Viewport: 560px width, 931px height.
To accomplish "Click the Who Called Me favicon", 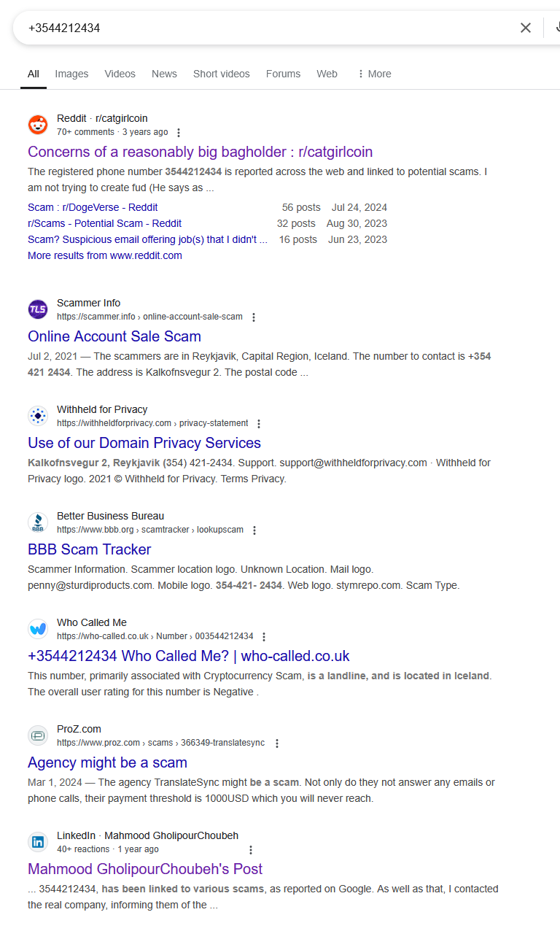I will pos(38,629).
